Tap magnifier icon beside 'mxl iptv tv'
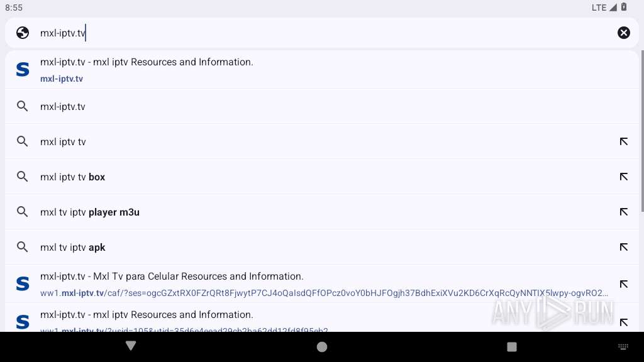The height and width of the screenshot is (362, 644). (22, 141)
